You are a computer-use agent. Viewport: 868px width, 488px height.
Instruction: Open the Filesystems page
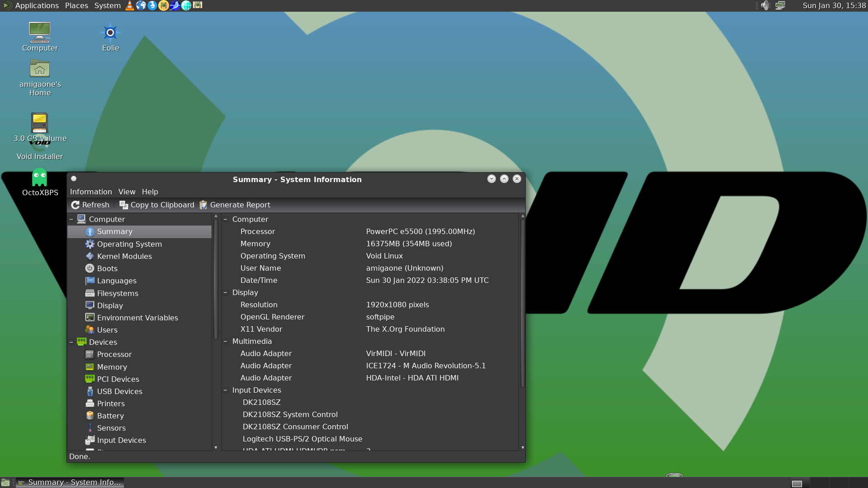point(139,293)
